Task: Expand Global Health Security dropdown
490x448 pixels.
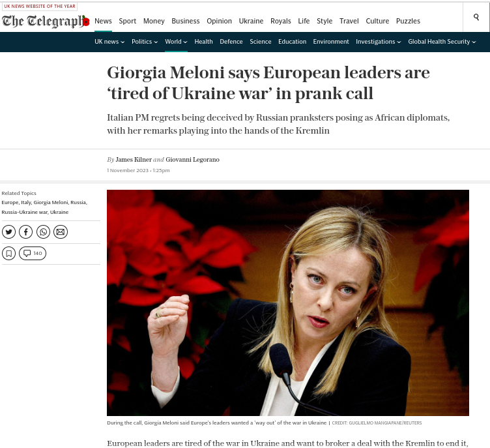Action: (x=442, y=42)
